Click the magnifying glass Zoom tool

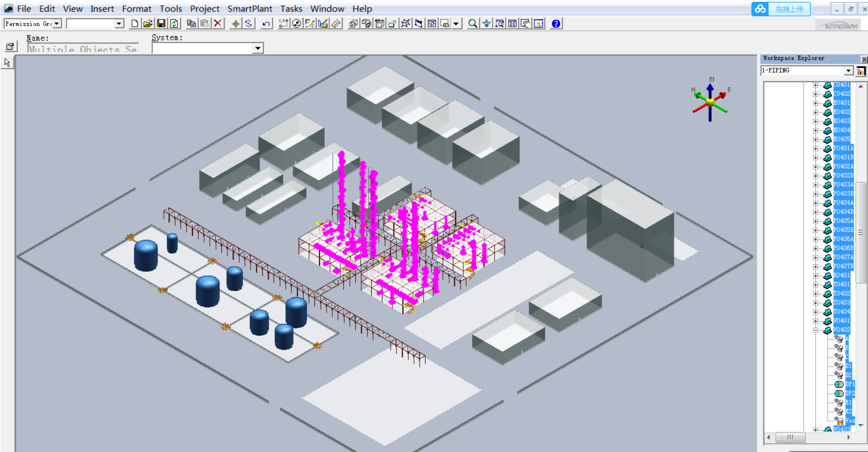point(473,24)
